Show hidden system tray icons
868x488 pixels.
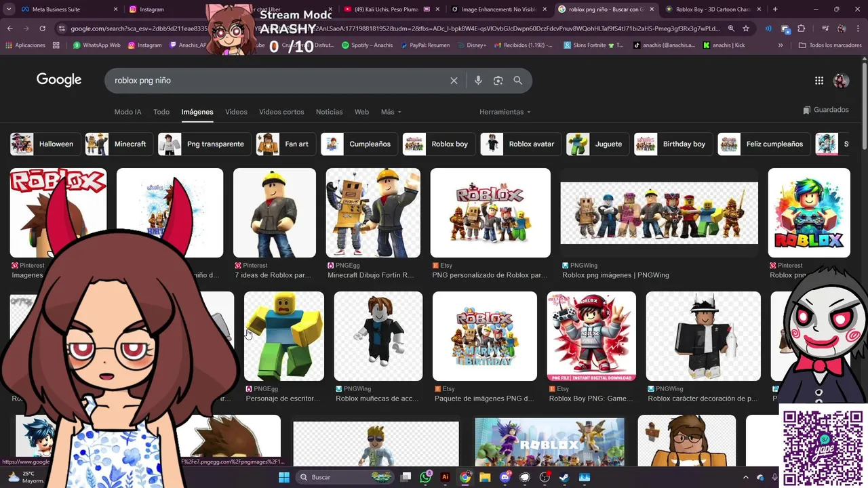[x=746, y=477]
